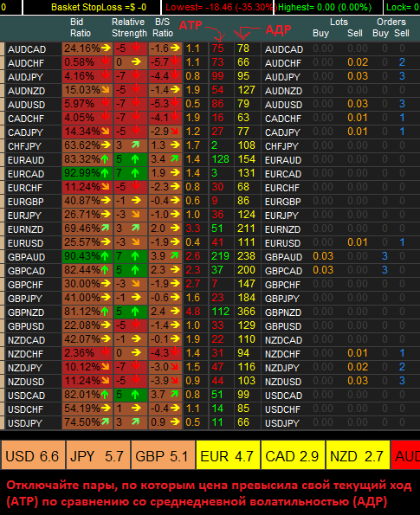
Task: Click the NZDUSD label beside the Lots section
Action: pyautogui.click(x=283, y=382)
